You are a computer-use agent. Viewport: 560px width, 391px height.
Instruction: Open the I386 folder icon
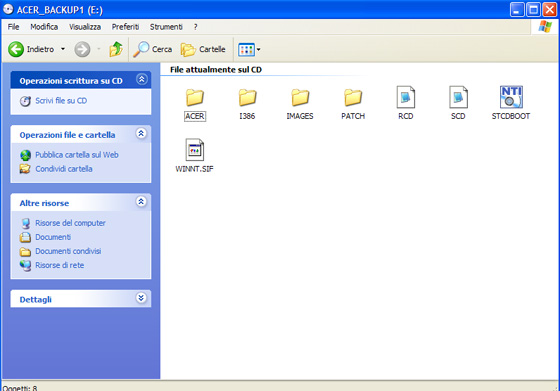click(x=247, y=97)
